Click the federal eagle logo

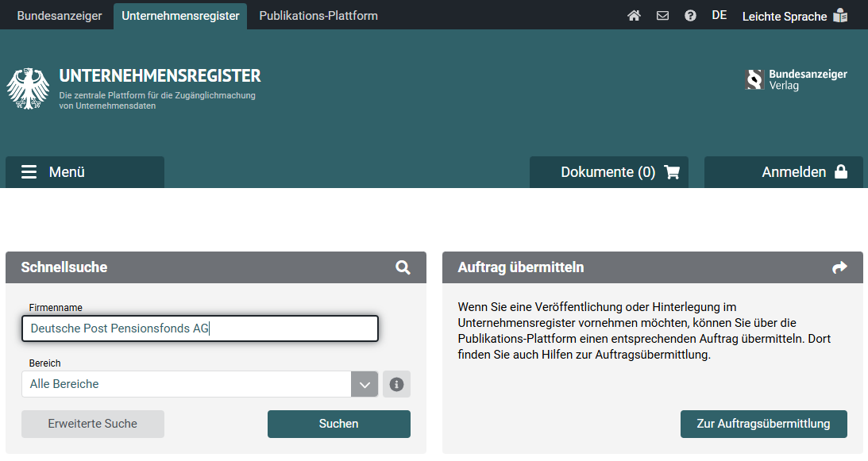point(28,88)
